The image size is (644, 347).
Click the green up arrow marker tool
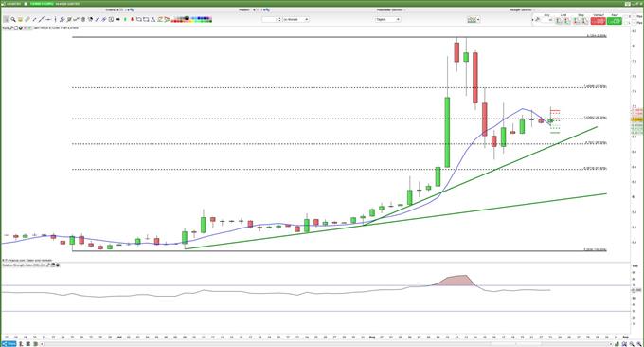125,19
